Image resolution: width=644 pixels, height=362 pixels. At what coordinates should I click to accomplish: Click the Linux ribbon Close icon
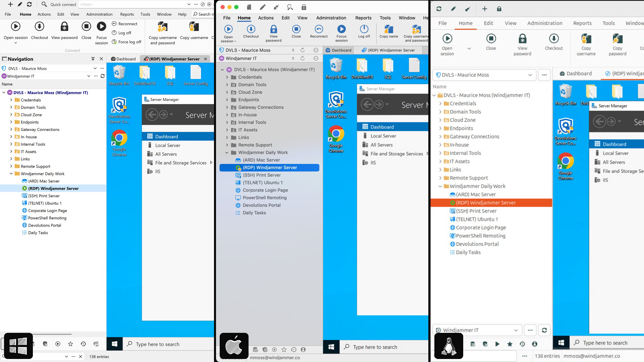[491, 39]
